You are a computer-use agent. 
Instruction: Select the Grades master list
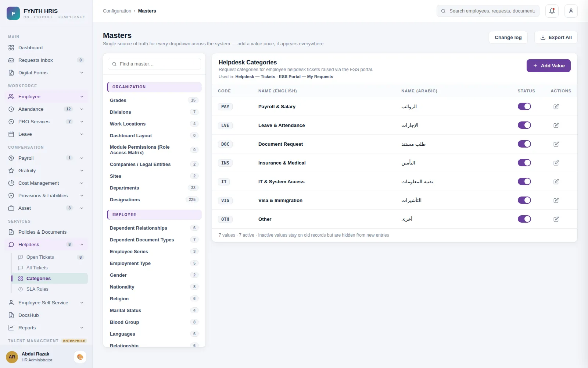(154, 100)
